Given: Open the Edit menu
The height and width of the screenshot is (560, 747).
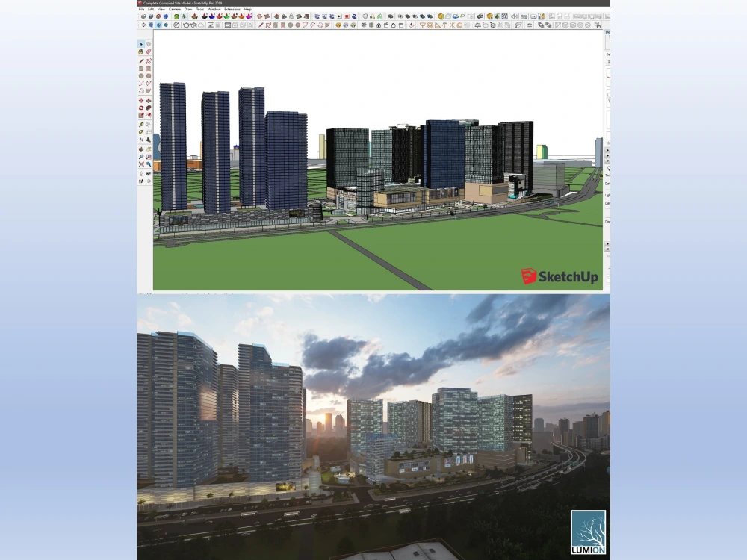Looking at the screenshot, I should 151,9.
